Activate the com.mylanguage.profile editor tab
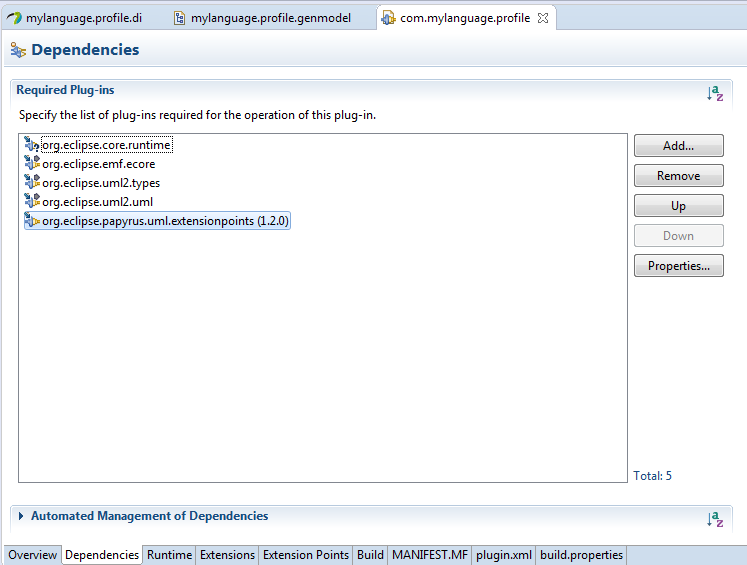Screen dimensions: 747x565 465,18
